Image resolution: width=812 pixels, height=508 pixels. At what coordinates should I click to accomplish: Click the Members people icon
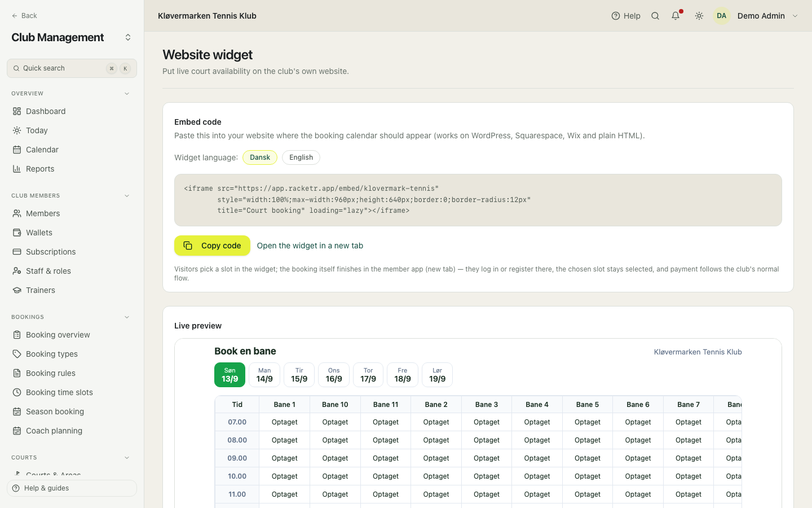tap(17, 213)
